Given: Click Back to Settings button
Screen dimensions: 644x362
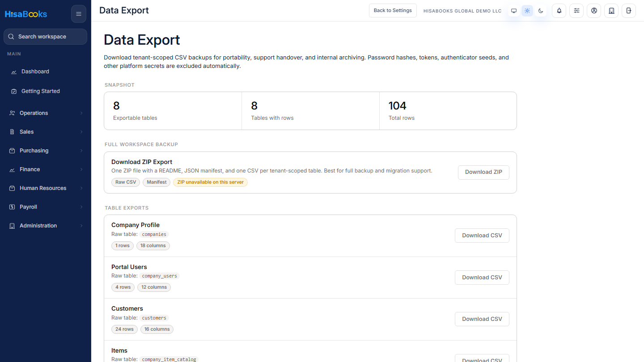Looking at the screenshot, I should pyautogui.click(x=393, y=11).
